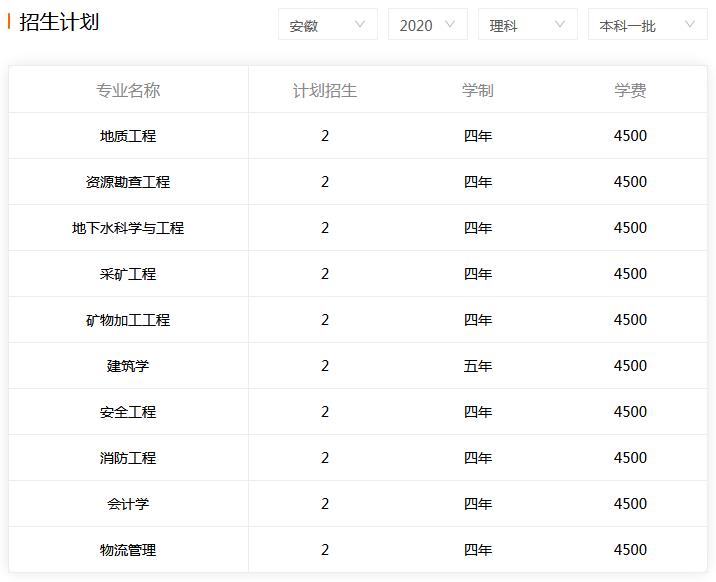Open the 本科一批 batch dropdown
Screen dimensions: 716x582
(x=648, y=25)
